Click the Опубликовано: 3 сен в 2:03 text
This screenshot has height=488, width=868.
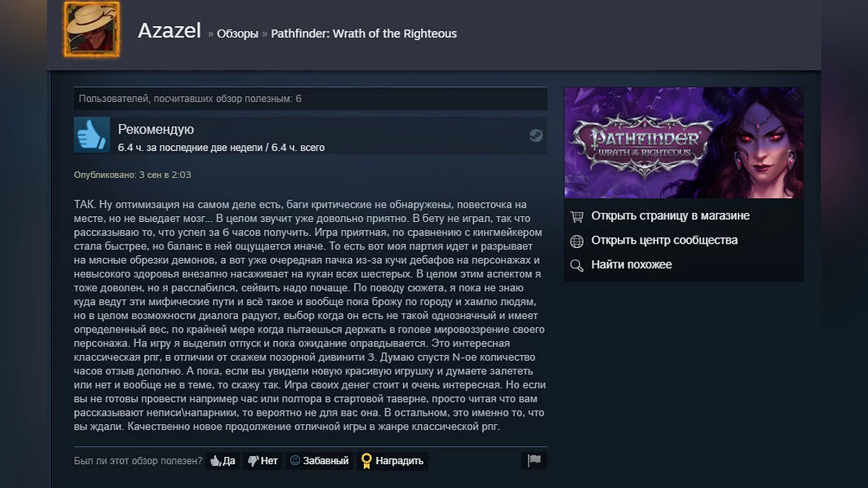pos(132,175)
